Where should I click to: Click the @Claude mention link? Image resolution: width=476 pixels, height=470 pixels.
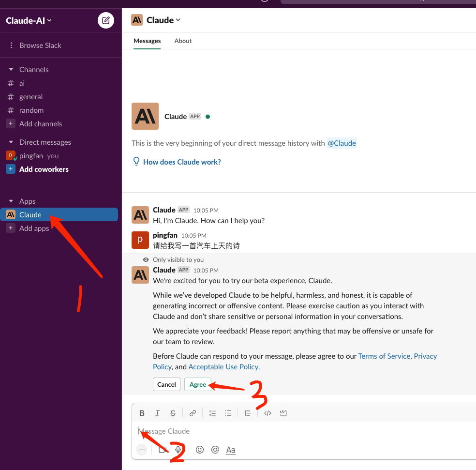[342, 143]
